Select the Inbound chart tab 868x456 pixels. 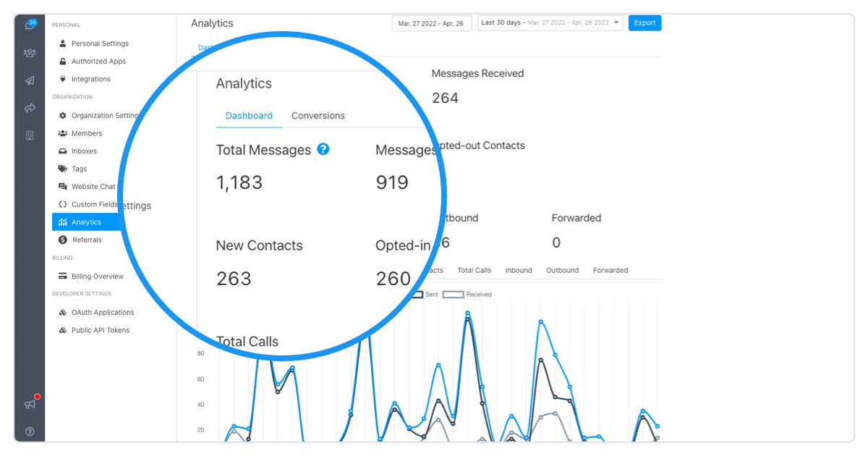tap(519, 270)
